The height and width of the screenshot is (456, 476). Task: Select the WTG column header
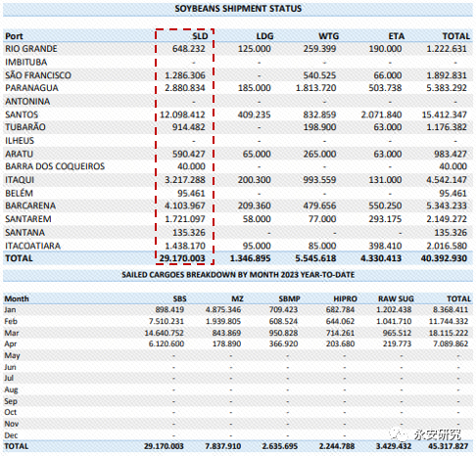tap(329, 36)
